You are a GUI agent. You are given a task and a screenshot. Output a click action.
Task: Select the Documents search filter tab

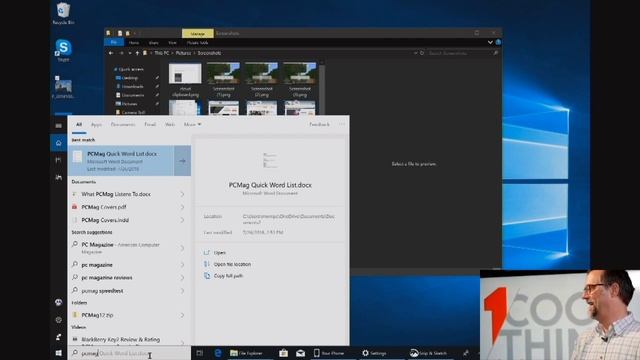pos(123,124)
